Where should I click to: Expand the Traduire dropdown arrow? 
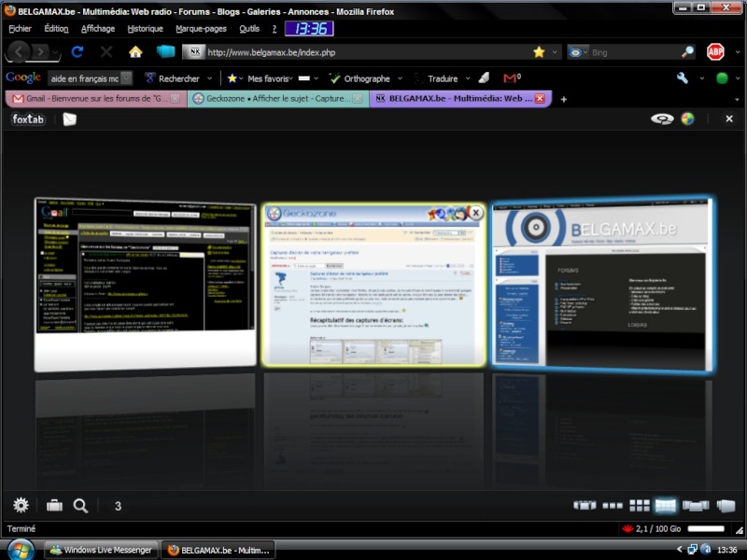click(x=468, y=78)
